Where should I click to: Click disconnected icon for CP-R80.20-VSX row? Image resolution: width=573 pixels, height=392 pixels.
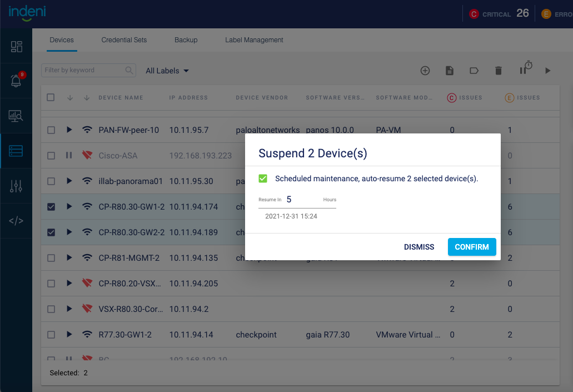point(87,282)
